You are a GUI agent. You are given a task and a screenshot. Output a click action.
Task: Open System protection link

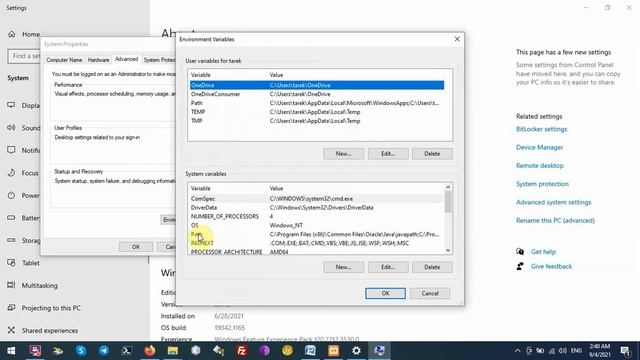[542, 184]
